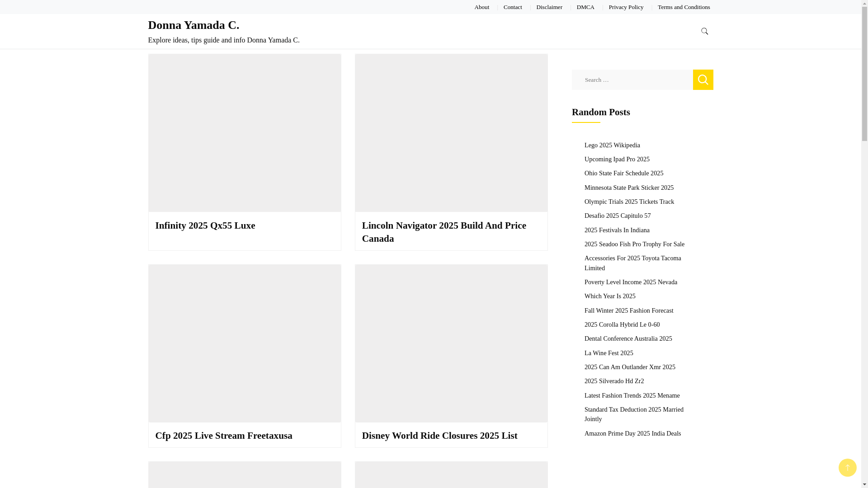Image resolution: width=868 pixels, height=488 pixels.
Task: Focus the sidebar Search input field
Action: click(632, 80)
